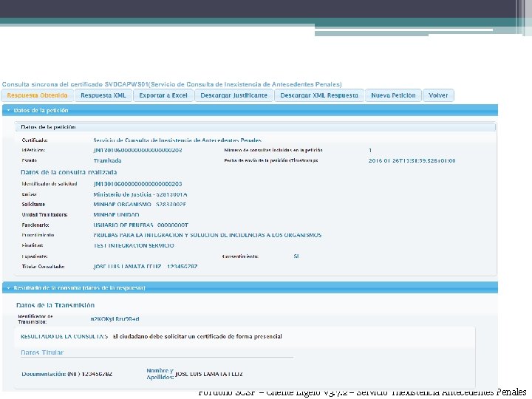Click the number of consultas value 1
This screenshot has height=399, width=532.
(370, 150)
